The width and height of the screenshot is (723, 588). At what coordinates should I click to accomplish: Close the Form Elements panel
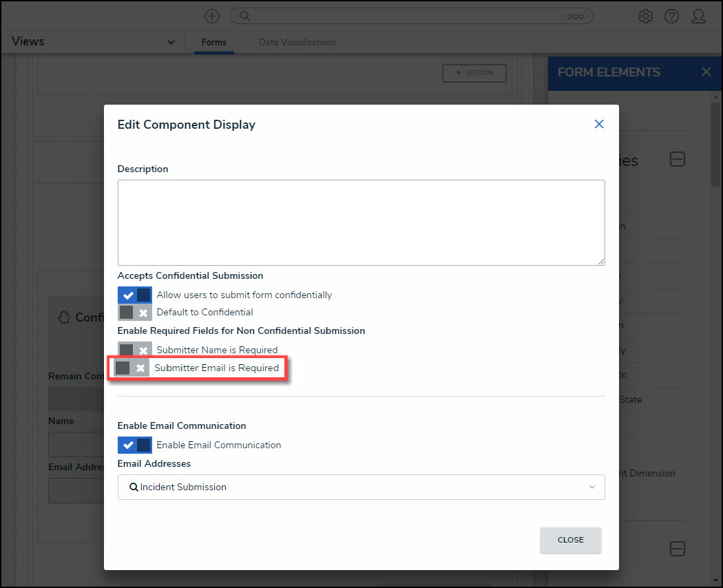coord(706,72)
